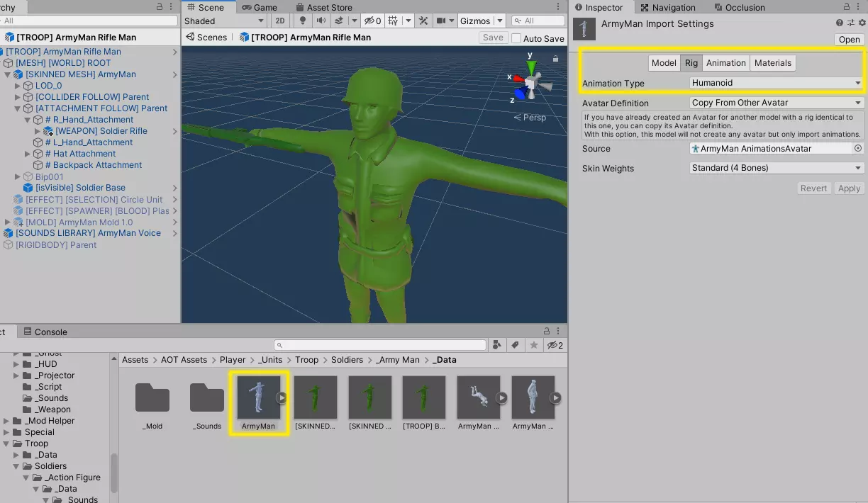Screen dimensions: 868x503
Task: Pick Source avatar using the object picker circle
Action: pos(858,149)
